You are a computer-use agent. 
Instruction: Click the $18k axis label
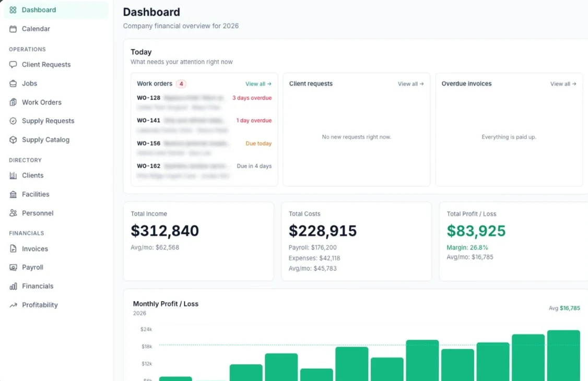(147, 347)
